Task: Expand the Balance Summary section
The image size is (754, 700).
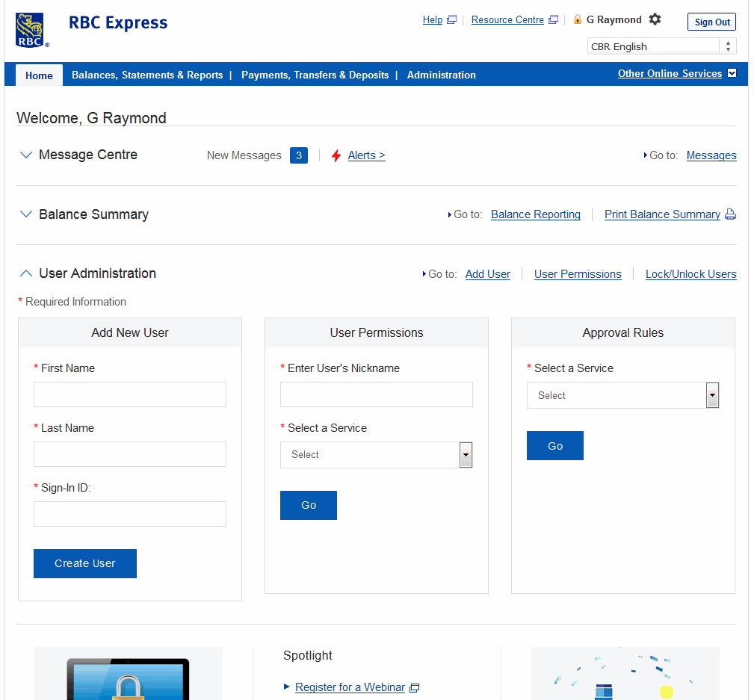Action: (26, 214)
